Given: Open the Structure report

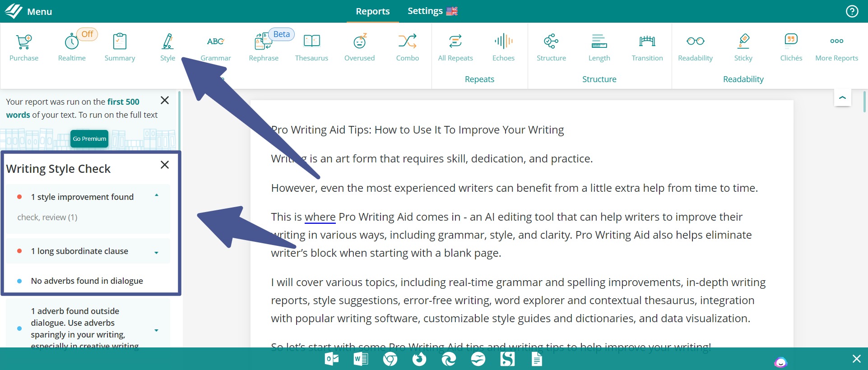Looking at the screenshot, I should 551,47.
